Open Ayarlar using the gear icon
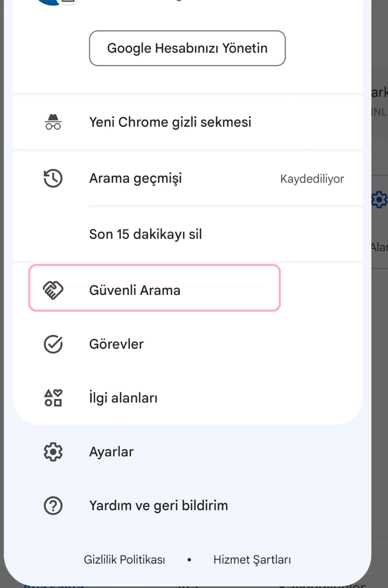This screenshot has height=588, width=388. [53, 451]
